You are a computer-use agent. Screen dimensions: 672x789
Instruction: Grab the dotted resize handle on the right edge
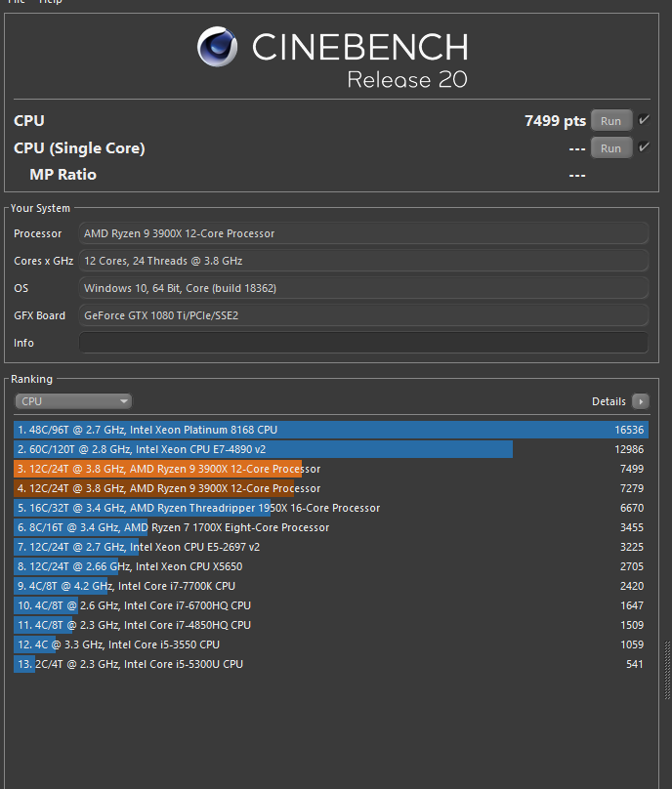coord(667,670)
